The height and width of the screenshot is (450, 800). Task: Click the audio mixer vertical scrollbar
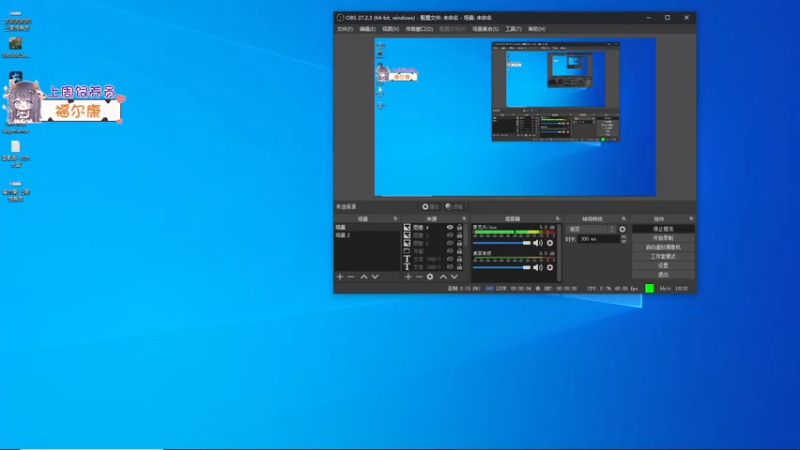(560, 252)
